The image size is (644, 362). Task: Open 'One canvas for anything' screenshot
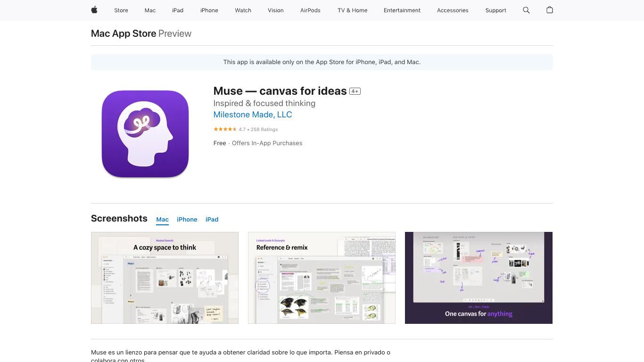[x=479, y=278]
